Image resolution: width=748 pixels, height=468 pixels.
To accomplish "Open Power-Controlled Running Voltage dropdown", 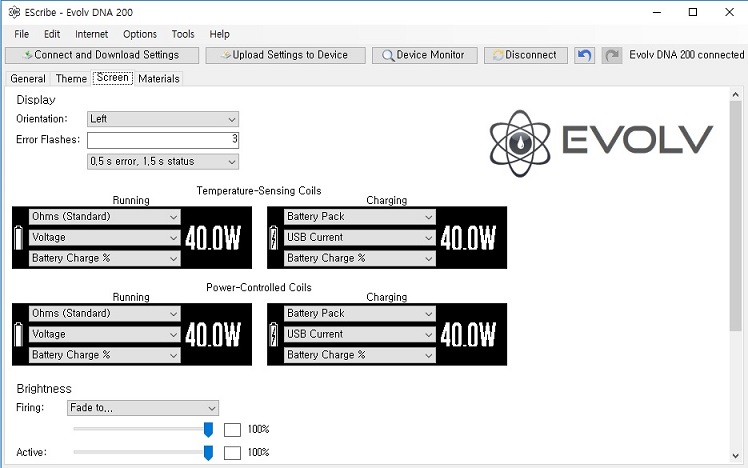I will coord(104,334).
